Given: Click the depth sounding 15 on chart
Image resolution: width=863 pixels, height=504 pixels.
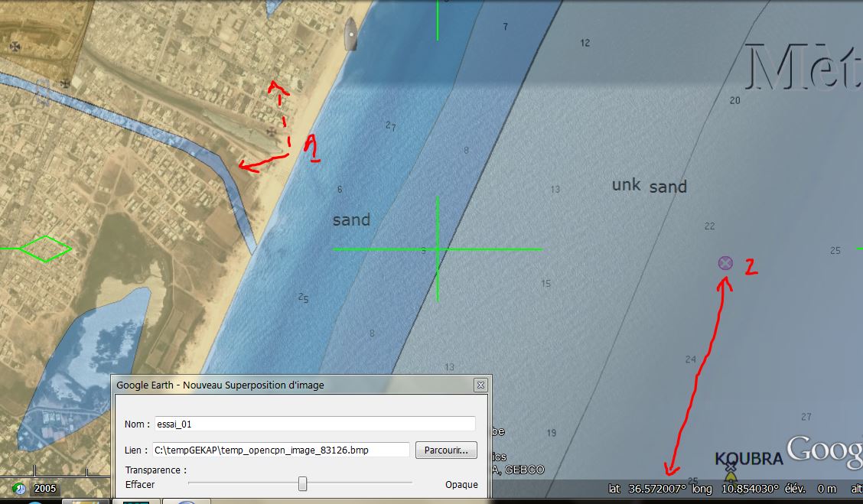Looking at the screenshot, I should point(545,284).
